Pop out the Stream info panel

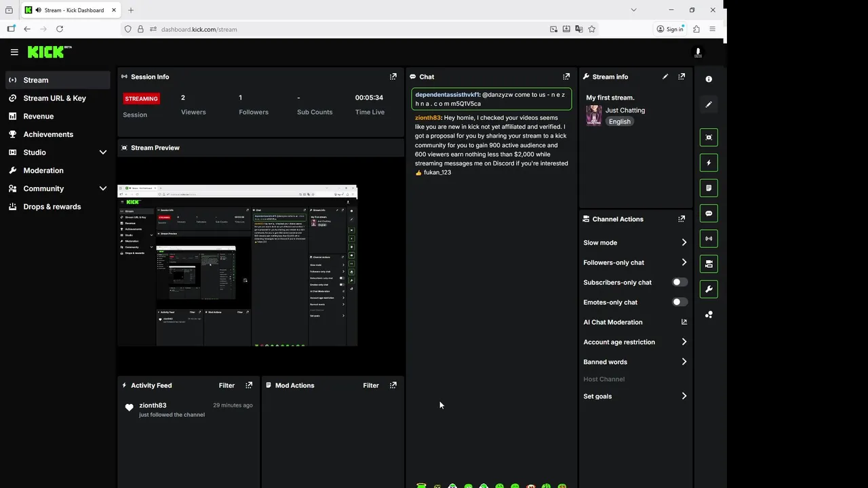[682, 77]
